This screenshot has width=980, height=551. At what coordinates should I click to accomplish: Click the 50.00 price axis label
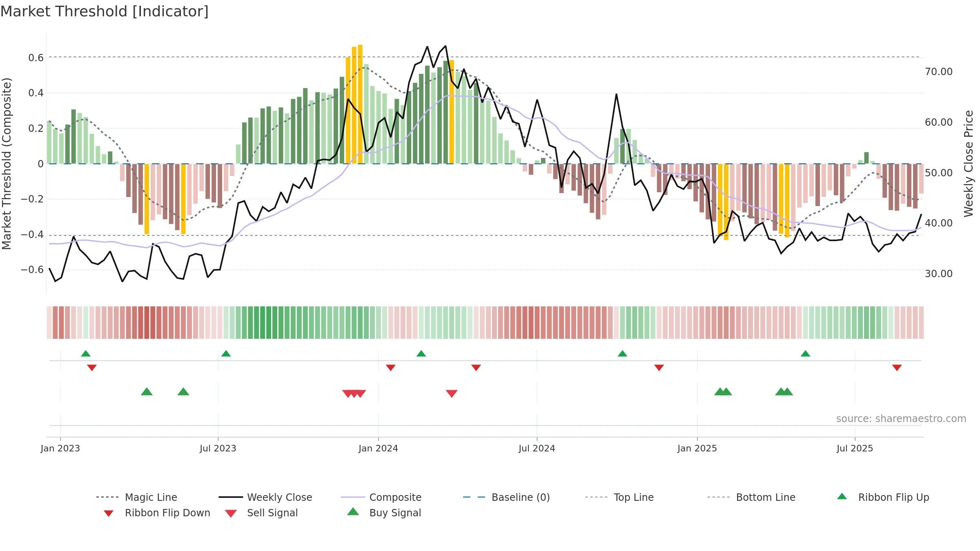[939, 173]
